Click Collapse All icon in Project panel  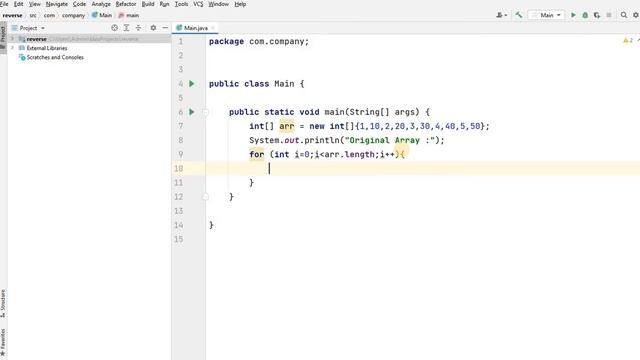pyautogui.click(x=138, y=28)
